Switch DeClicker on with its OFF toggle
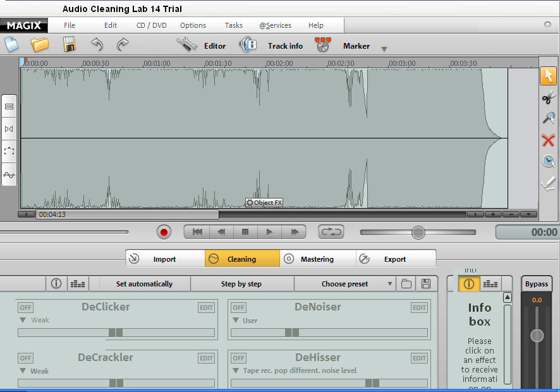The height and width of the screenshot is (392, 560). coord(25,307)
